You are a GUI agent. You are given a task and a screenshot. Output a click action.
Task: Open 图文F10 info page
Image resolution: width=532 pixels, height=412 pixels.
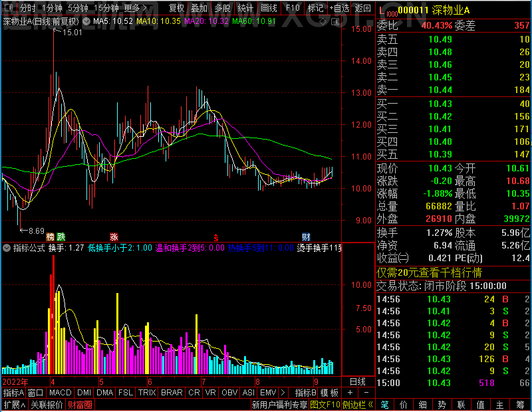325,405
